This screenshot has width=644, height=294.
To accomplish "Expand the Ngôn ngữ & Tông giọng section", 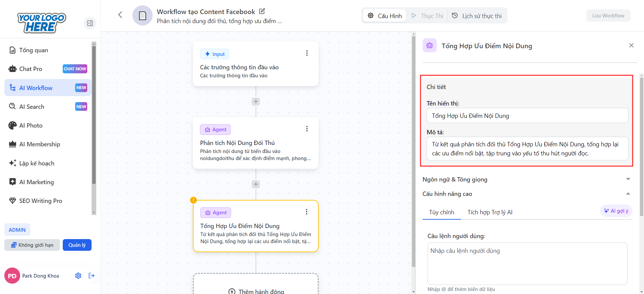I will [x=628, y=179].
